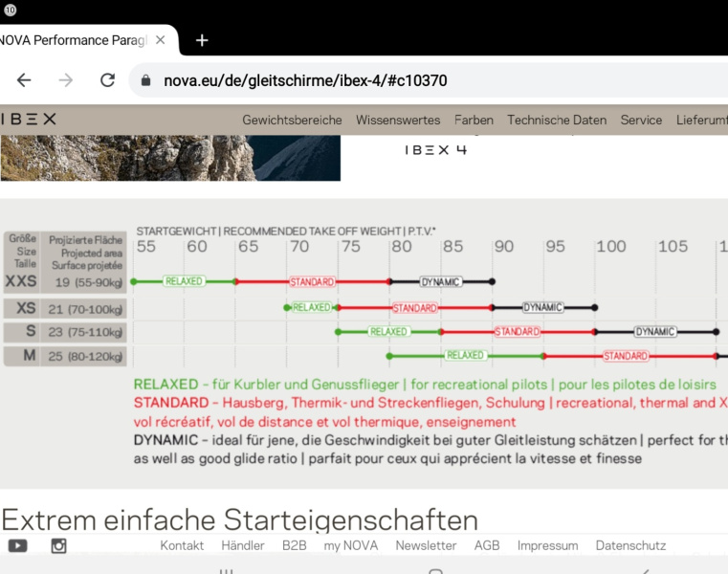The width and height of the screenshot is (728, 574).
Task: Open the Newsletter footer link
Action: 426,545
